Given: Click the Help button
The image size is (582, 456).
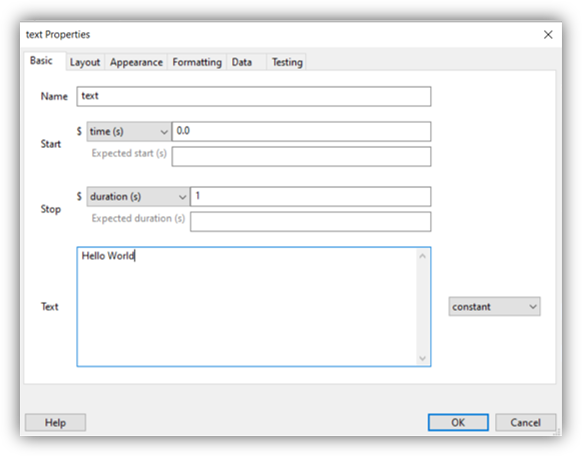Looking at the screenshot, I should click(x=55, y=422).
